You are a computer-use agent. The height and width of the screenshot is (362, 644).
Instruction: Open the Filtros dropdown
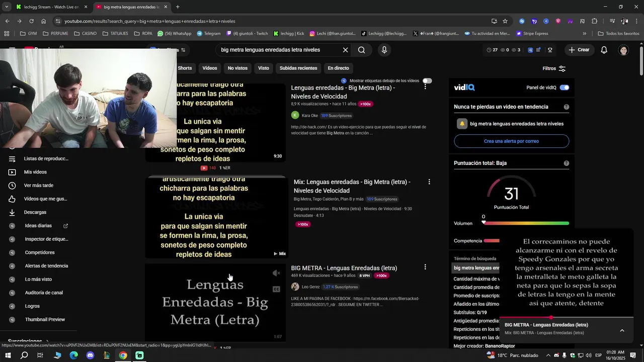[x=554, y=68]
